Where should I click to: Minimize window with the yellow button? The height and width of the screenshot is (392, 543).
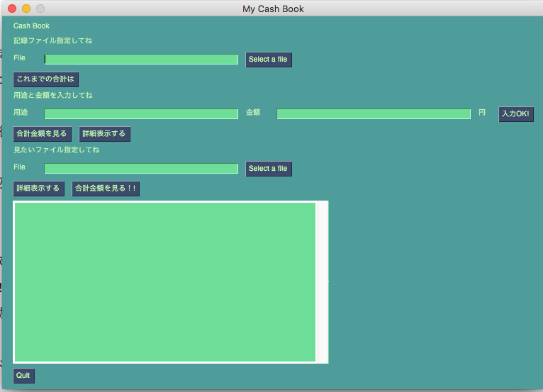coord(26,9)
